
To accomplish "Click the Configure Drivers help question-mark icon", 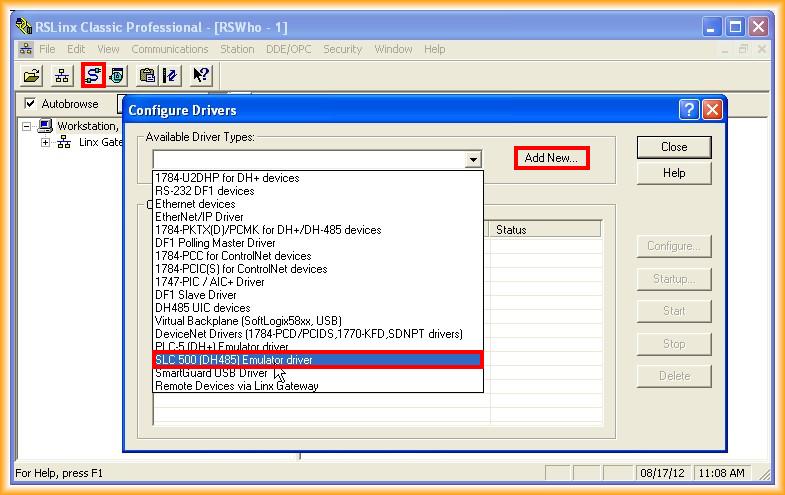I will pyautogui.click(x=688, y=110).
